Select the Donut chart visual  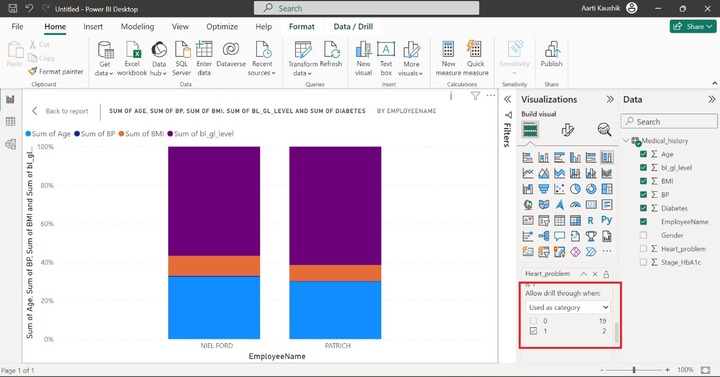tap(591, 189)
